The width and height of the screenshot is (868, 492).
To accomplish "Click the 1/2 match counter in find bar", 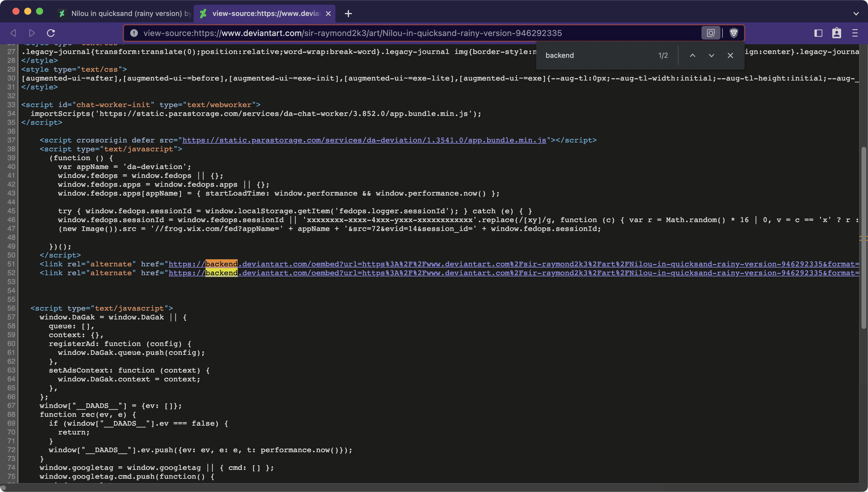I will point(663,55).
